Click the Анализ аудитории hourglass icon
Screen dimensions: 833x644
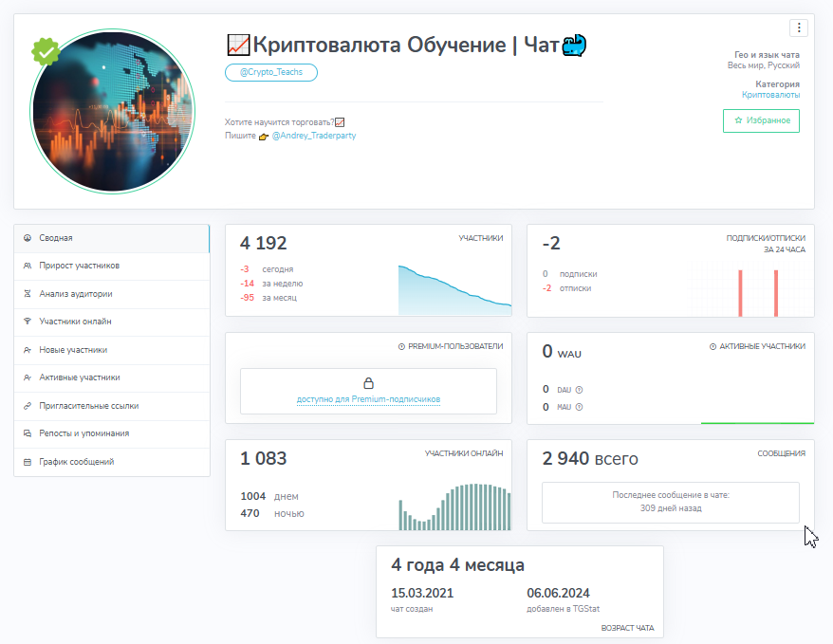(28, 294)
